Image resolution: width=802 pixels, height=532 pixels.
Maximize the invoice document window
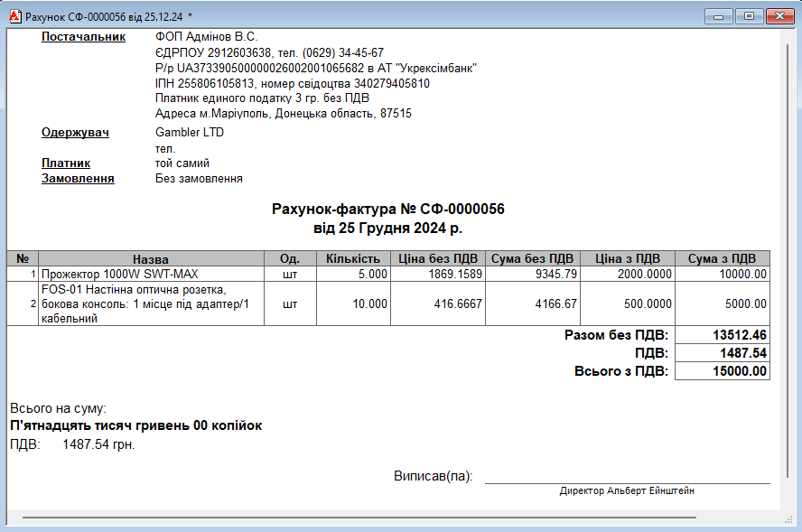[x=748, y=16]
